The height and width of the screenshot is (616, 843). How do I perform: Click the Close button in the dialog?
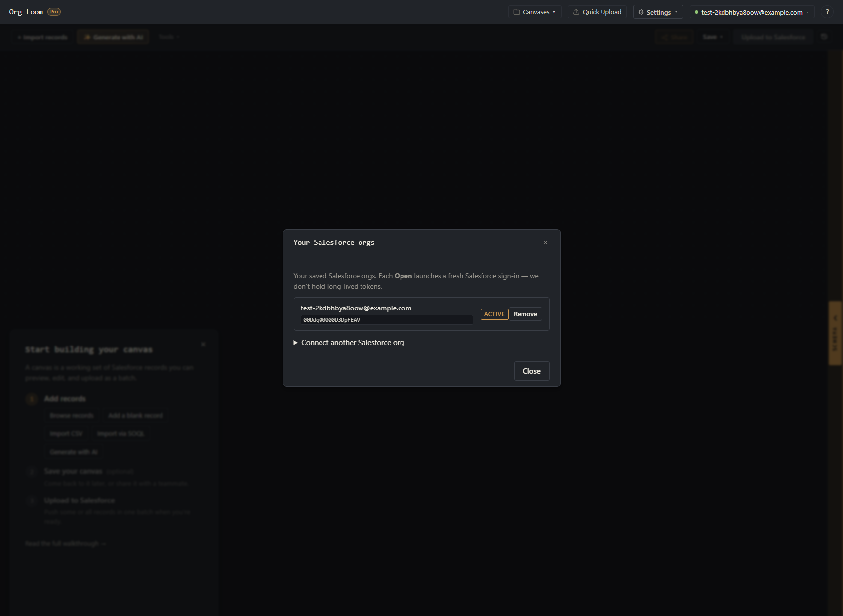tap(532, 371)
